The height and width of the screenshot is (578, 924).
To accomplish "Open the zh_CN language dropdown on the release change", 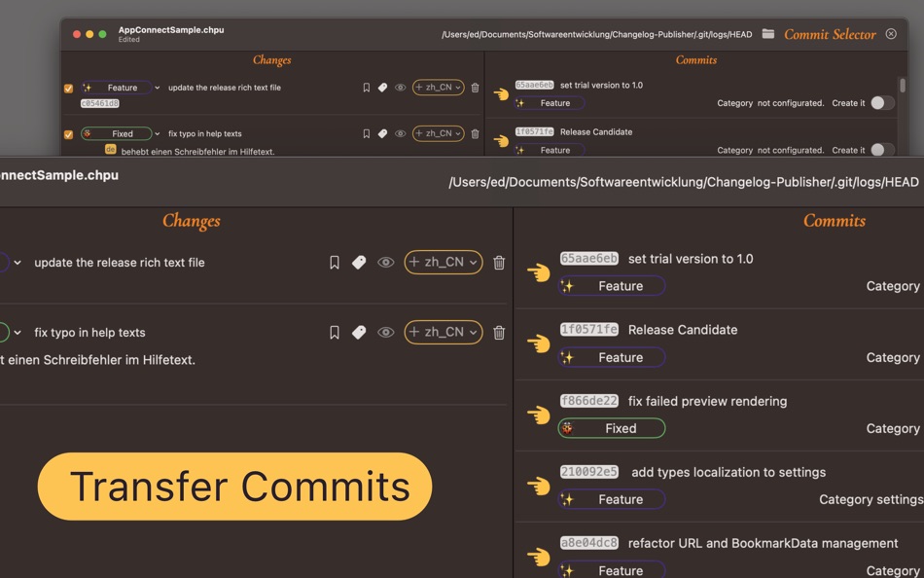I will (443, 262).
